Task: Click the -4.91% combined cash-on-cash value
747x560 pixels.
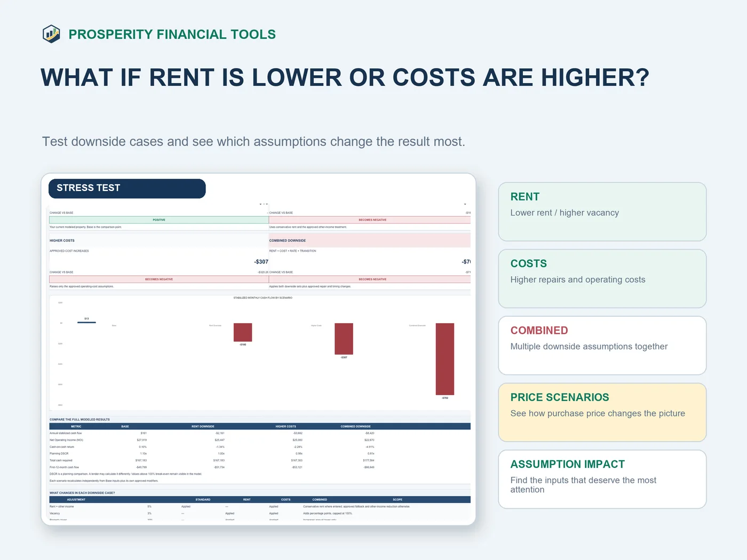Action: 370,447
